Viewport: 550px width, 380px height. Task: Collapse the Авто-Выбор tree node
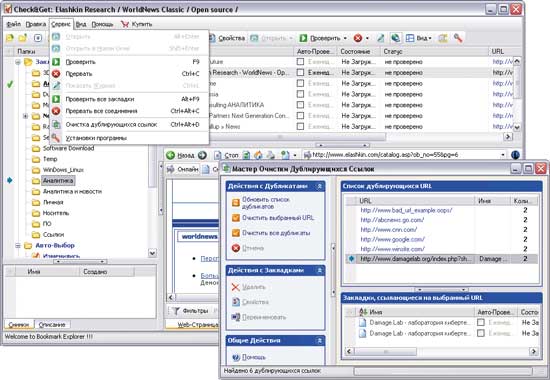tap(18, 245)
